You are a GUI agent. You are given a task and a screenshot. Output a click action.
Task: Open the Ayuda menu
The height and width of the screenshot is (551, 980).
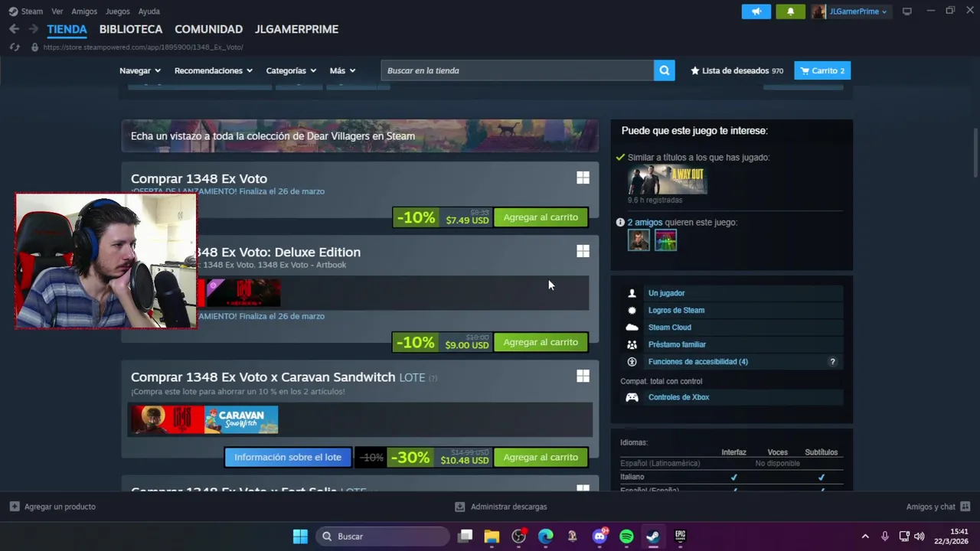149,11
